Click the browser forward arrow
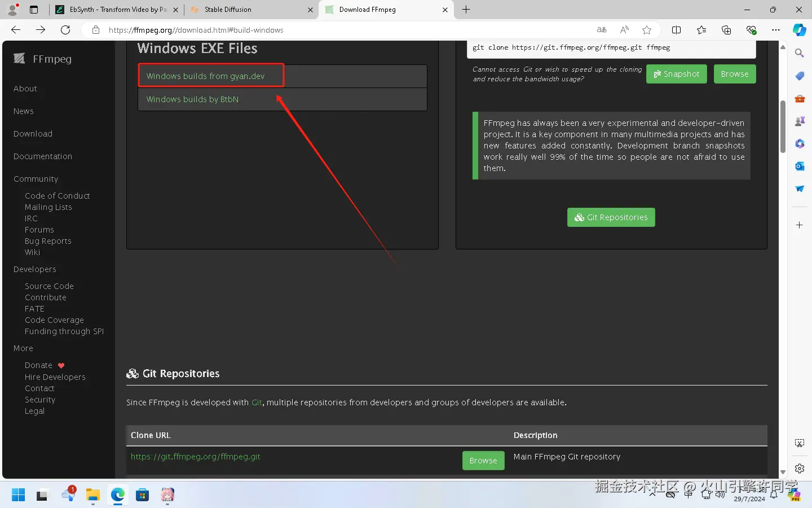Image resolution: width=812 pixels, height=508 pixels. pos(41,30)
